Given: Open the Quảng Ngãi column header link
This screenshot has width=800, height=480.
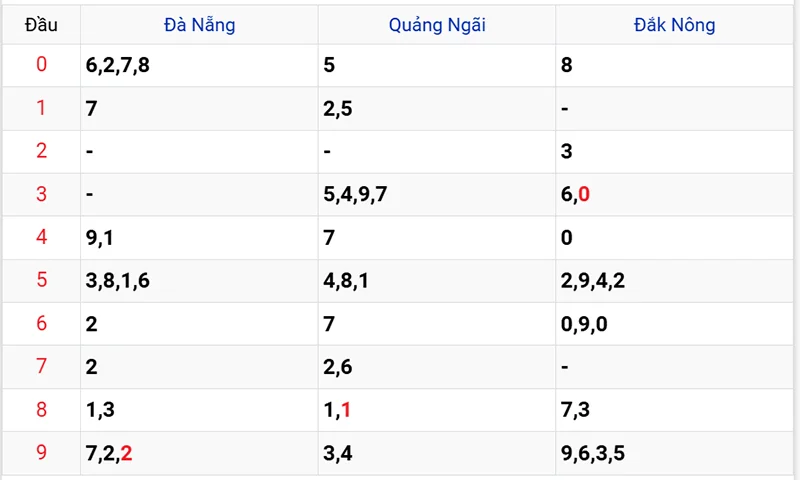Looking at the screenshot, I should click(437, 25).
